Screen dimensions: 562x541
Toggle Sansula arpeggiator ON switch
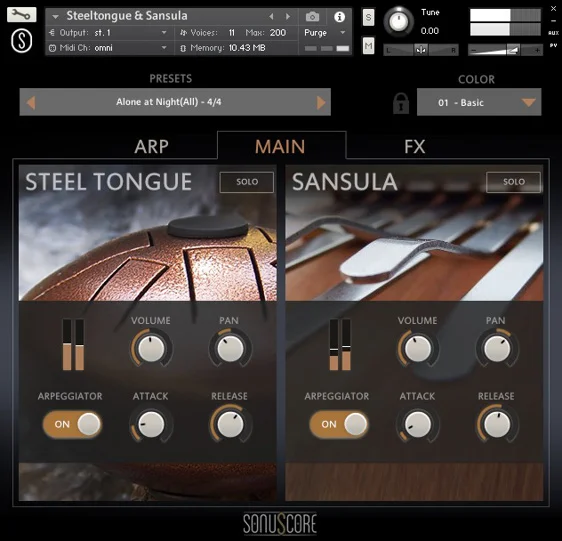pyautogui.click(x=339, y=424)
